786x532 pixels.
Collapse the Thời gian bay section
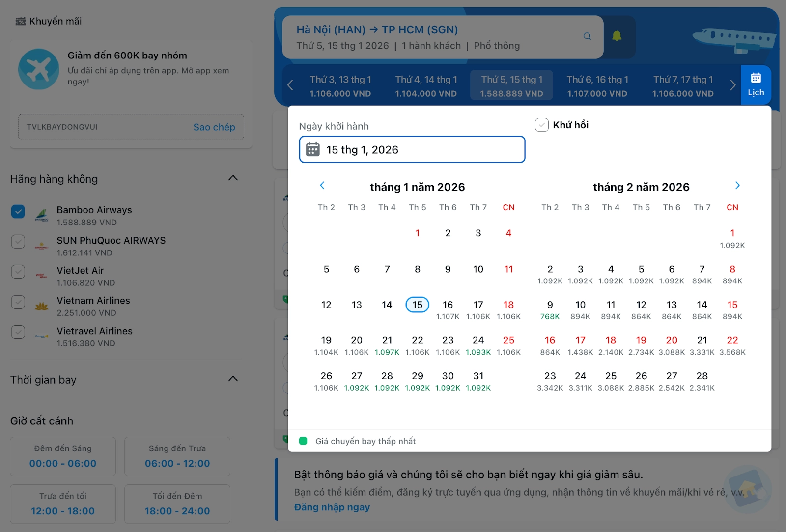pyautogui.click(x=233, y=379)
